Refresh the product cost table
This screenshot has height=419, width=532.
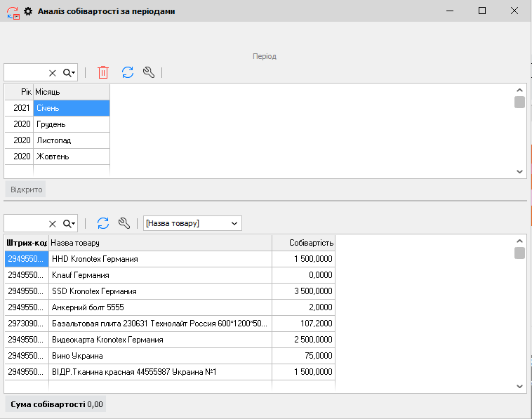point(103,223)
